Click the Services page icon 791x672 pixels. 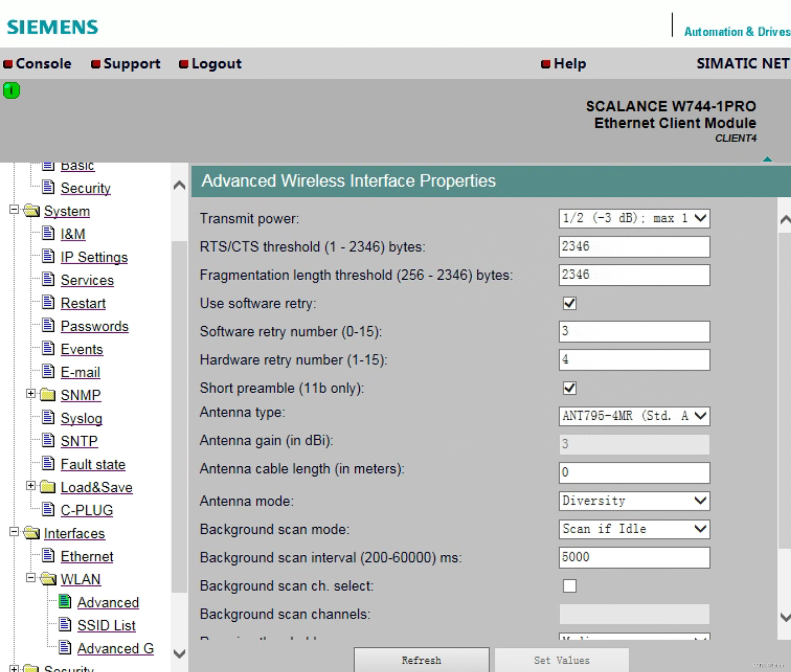coord(48,279)
